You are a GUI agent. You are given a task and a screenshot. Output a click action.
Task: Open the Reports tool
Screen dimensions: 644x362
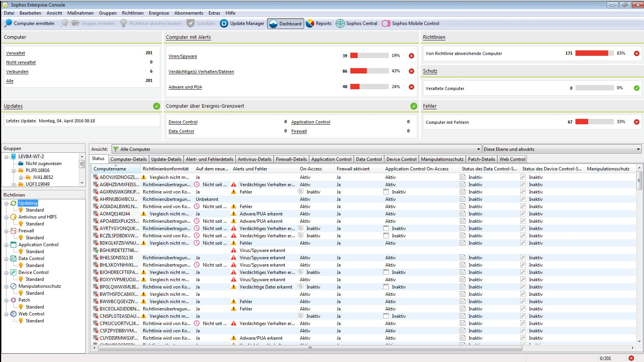[x=319, y=23]
